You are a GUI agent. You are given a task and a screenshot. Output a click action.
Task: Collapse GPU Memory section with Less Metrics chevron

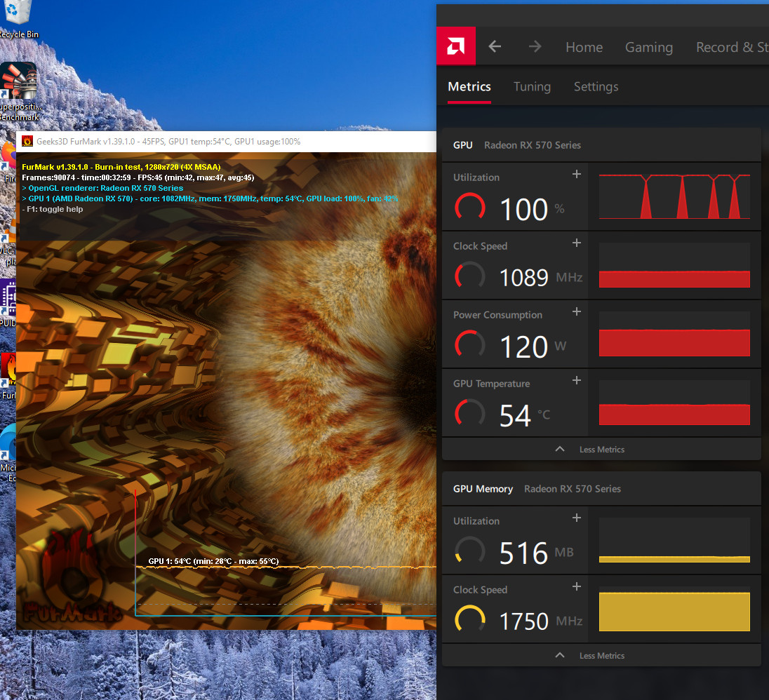pyautogui.click(x=560, y=655)
